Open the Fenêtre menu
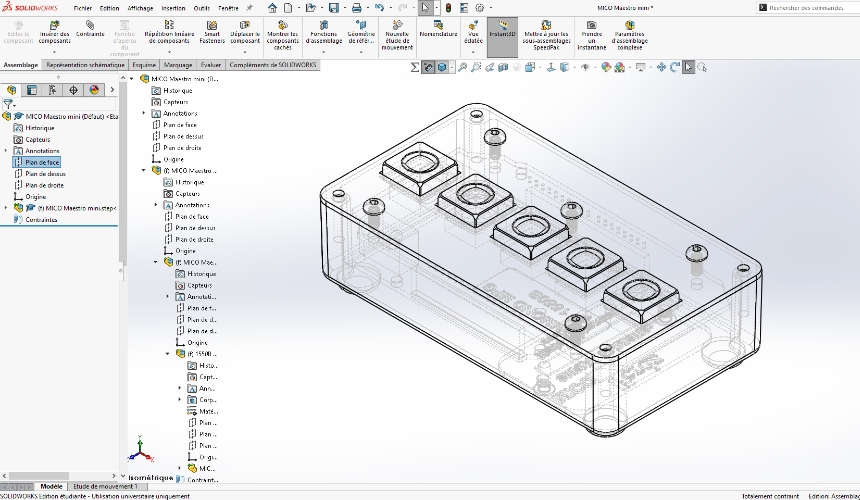Image resolution: width=860 pixels, height=500 pixels. pyautogui.click(x=228, y=8)
